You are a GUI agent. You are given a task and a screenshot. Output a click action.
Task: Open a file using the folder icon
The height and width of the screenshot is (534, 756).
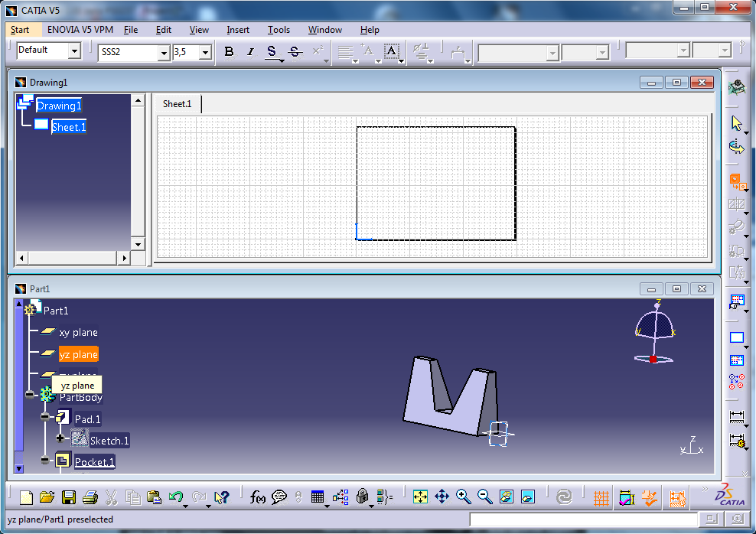point(47,497)
